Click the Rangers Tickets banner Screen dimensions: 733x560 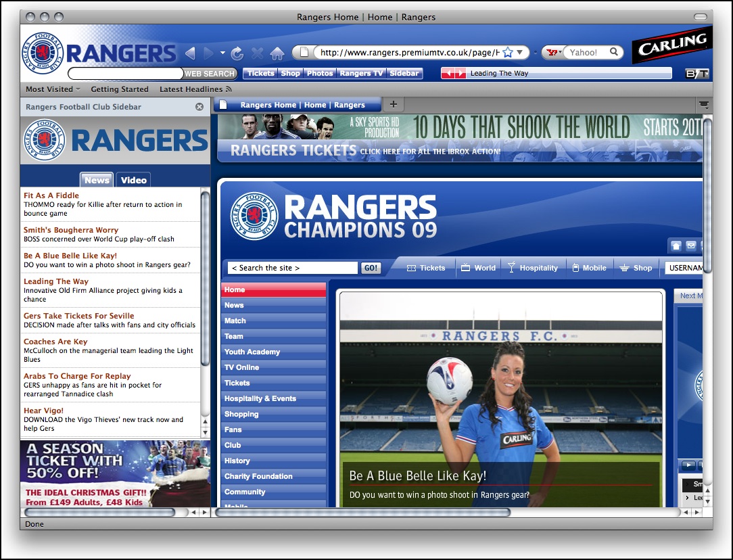click(460, 151)
